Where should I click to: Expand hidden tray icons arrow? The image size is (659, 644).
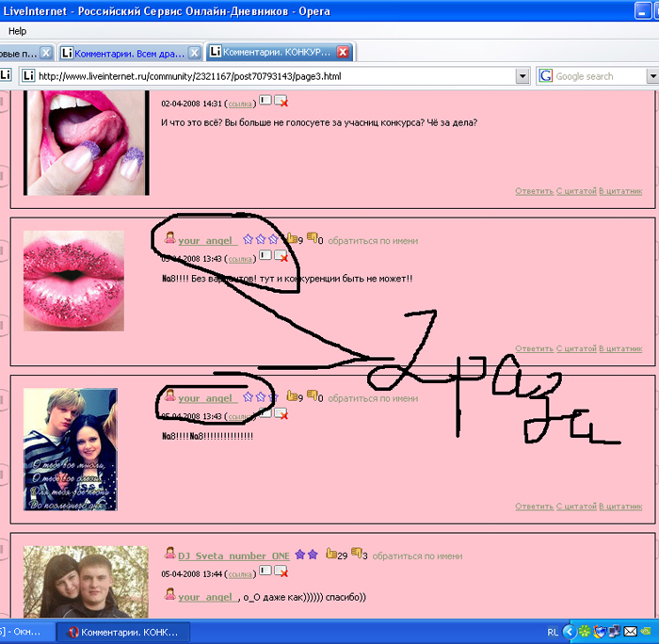point(570,632)
